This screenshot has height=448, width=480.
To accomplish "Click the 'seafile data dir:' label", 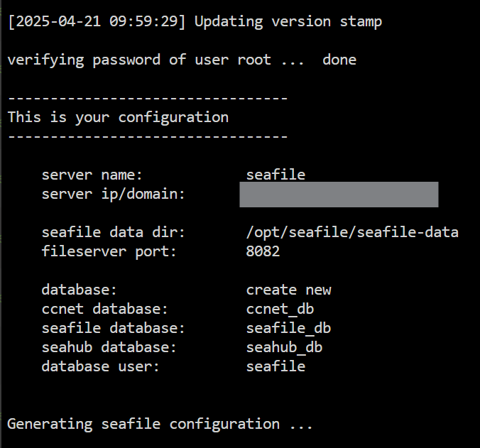I will click(x=114, y=232).
